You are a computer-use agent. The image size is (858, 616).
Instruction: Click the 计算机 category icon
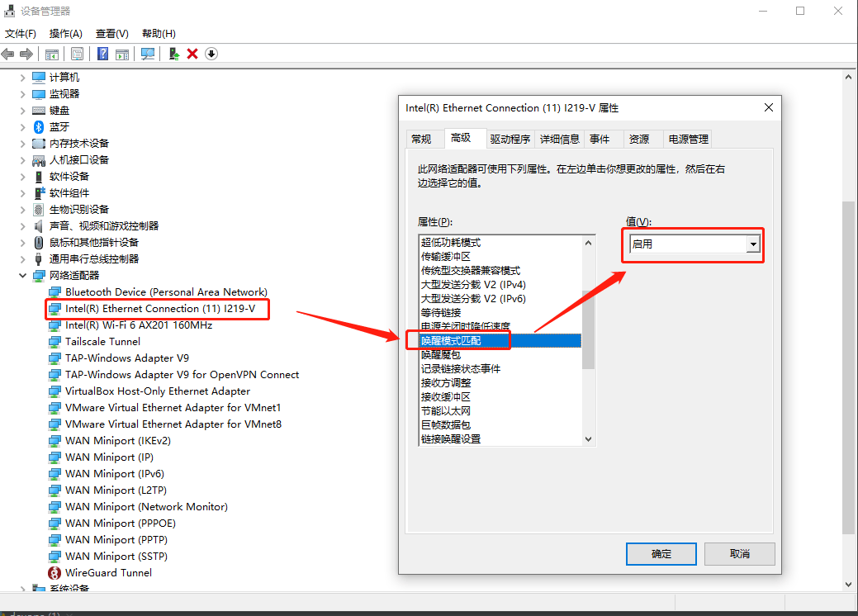click(x=39, y=77)
